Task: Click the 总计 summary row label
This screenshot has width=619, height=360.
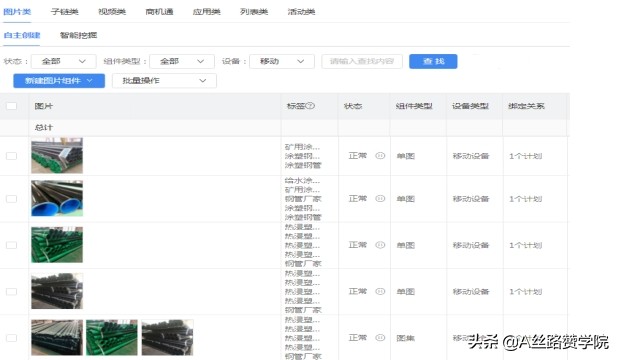Action: [x=43, y=127]
